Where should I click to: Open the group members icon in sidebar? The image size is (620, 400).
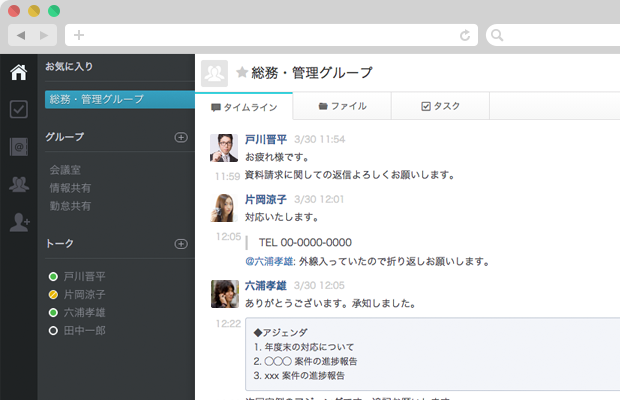point(18,185)
